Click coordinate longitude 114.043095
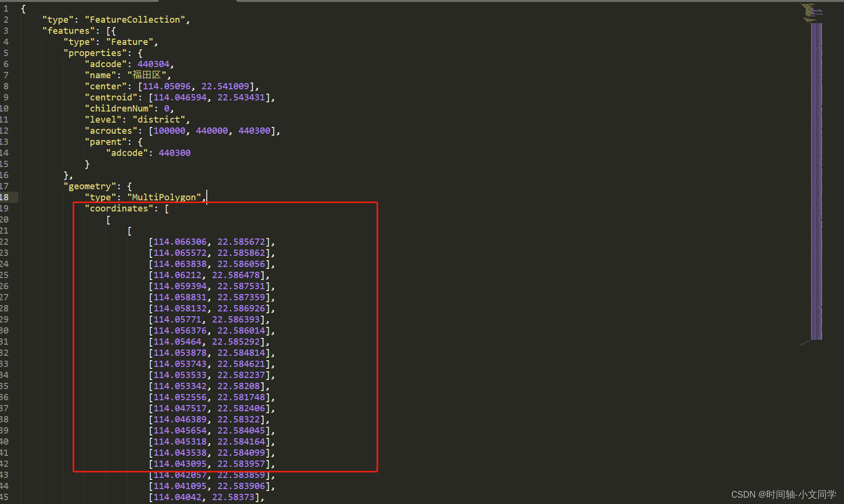 [180, 464]
